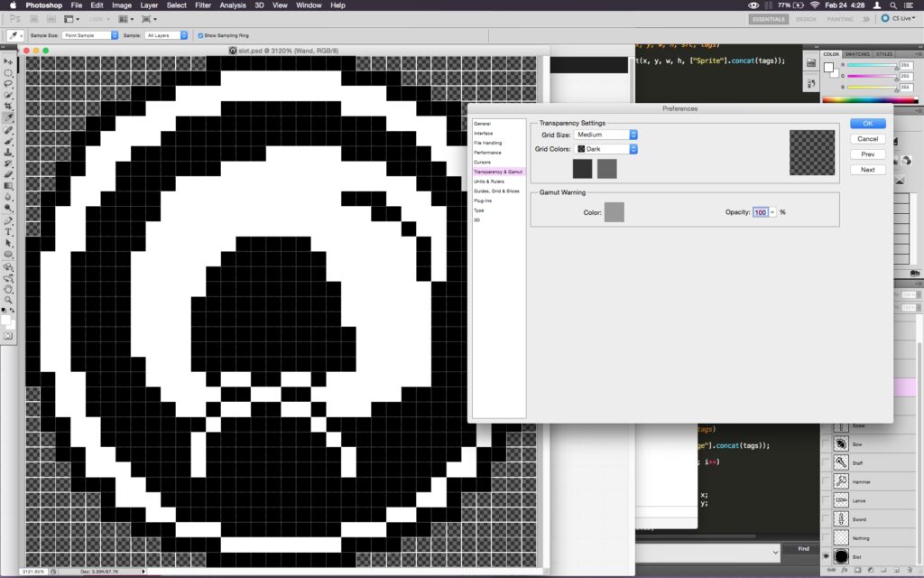924x578 pixels.
Task: Open the Grid Colors dropdown
Action: (606, 149)
